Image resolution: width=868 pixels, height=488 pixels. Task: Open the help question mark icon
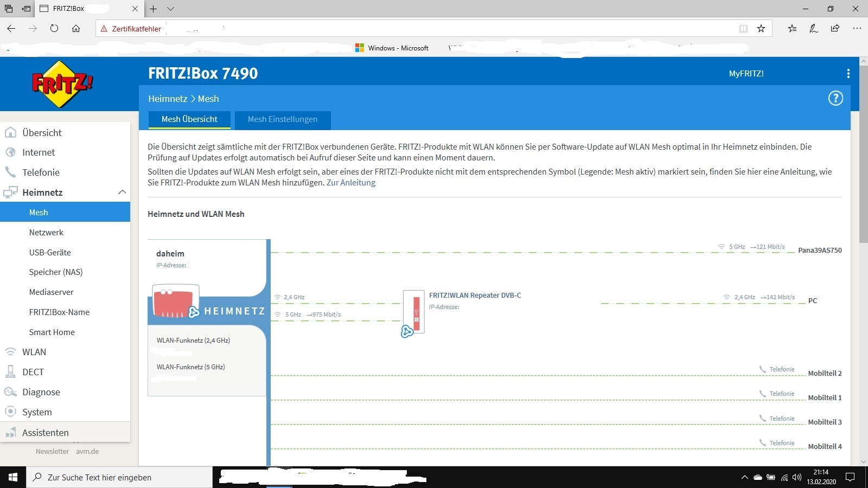tap(835, 98)
